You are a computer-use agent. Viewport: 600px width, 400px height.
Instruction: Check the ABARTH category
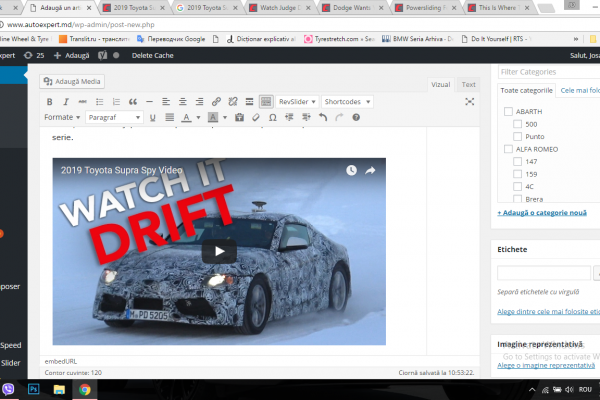pos(508,111)
